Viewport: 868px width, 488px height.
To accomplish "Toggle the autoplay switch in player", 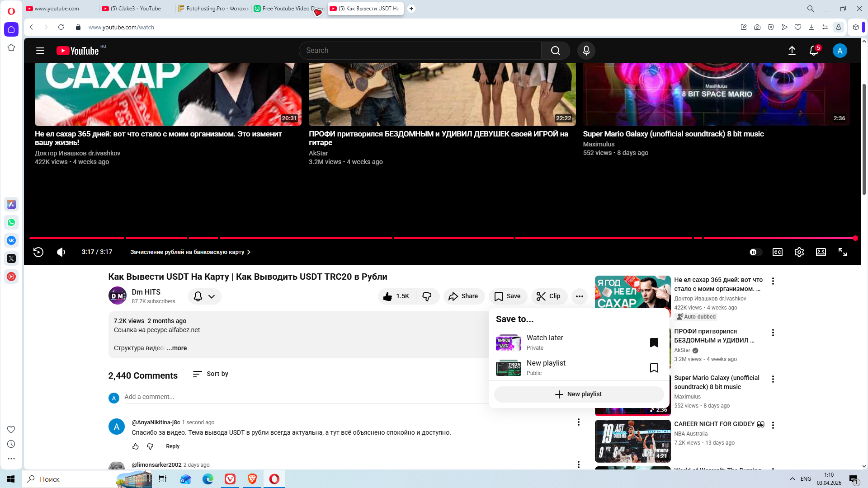I will coord(755,252).
